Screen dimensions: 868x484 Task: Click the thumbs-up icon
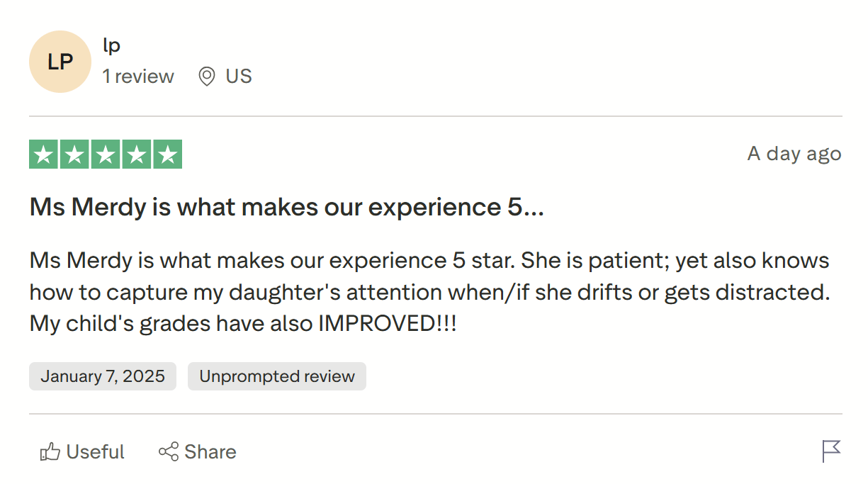(50, 452)
